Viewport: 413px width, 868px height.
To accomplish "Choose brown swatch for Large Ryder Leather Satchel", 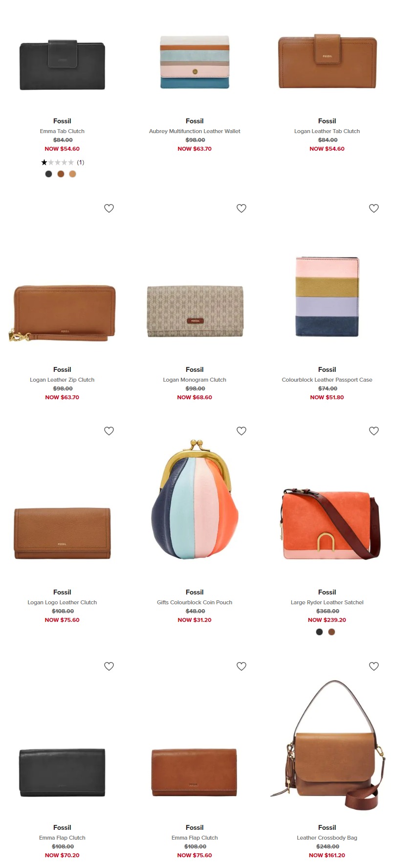I will (331, 632).
